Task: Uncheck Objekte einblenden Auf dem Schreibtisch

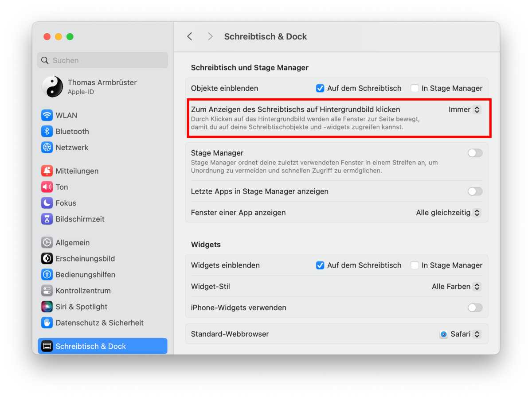Action: coord(320,88)
